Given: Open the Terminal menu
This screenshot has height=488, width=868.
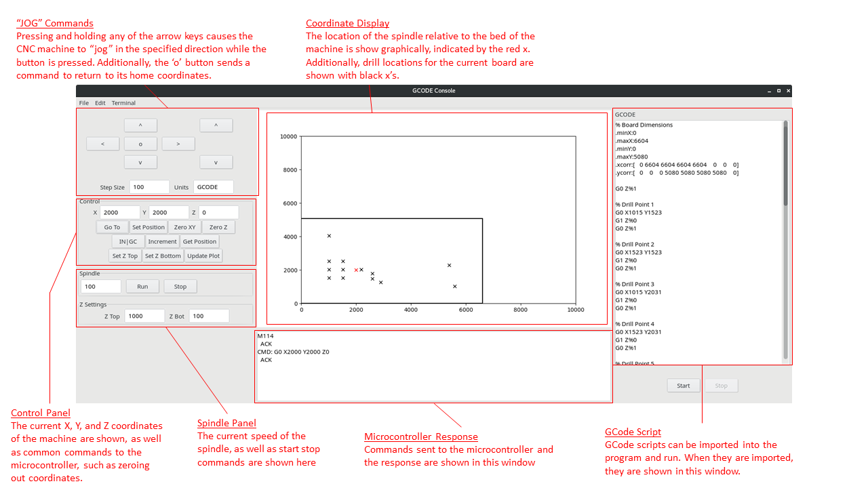Looking at the screenshot, I should pyautogui.click(x=123, y=103).
